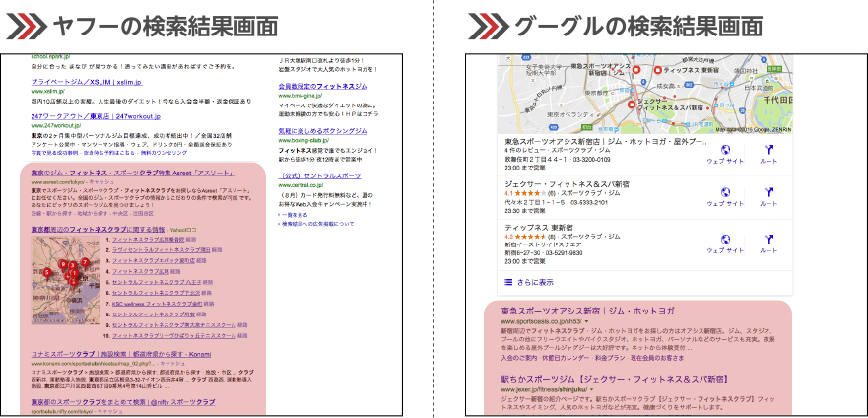Open the プライベートジム／XSLIM ad link
868x418 pixels.
87,82
